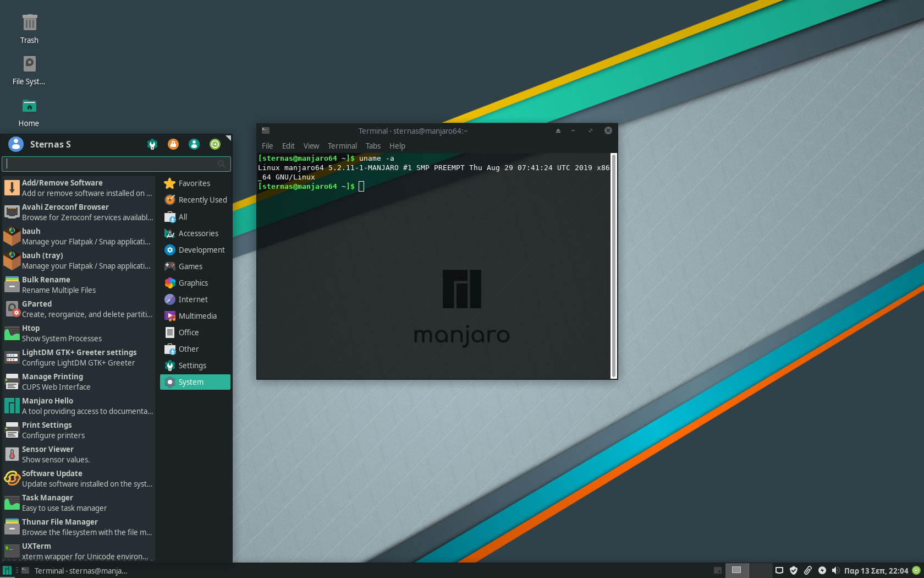Click the green Log Out icon in menu
924x578 pixels.
pyautogui.click(x=215, y=144)
